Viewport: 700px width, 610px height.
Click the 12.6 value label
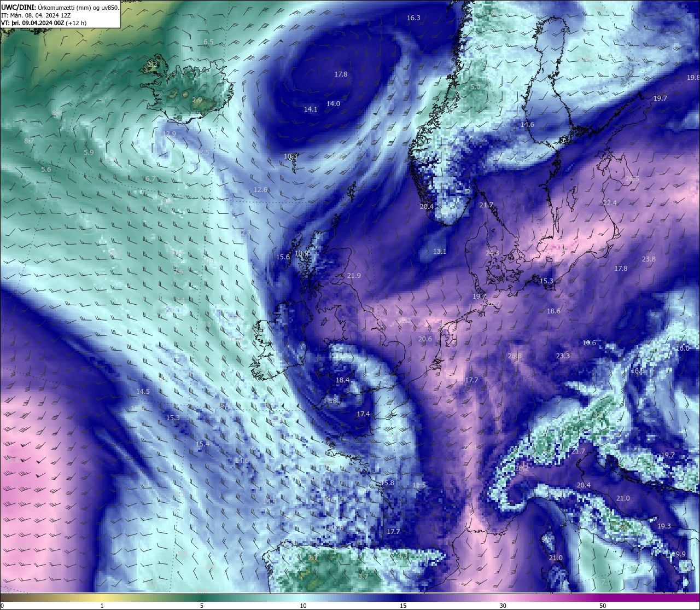[260, 190]
